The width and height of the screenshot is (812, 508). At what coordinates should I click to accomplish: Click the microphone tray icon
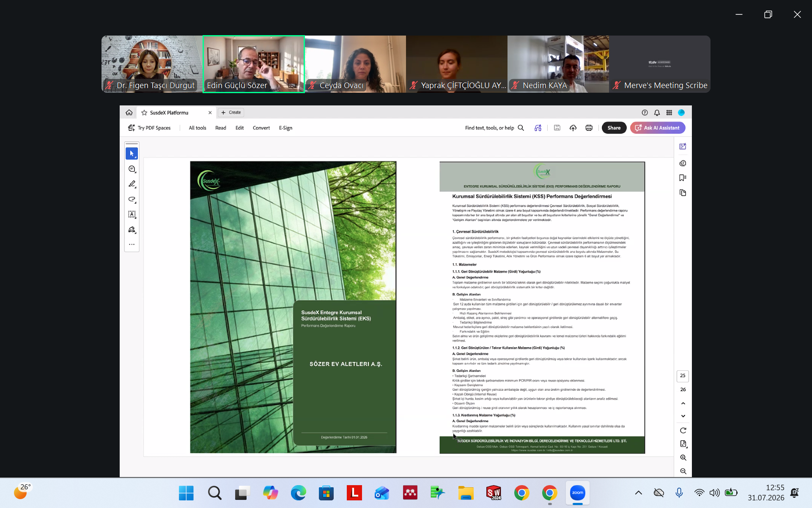[x=679, y=493]
